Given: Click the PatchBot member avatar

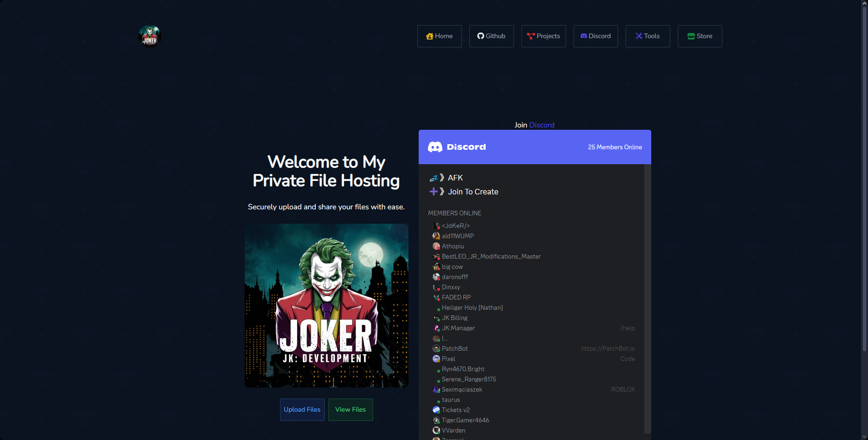Looking at the screenshot, I should pyautogui.click(x=436, y=349).
